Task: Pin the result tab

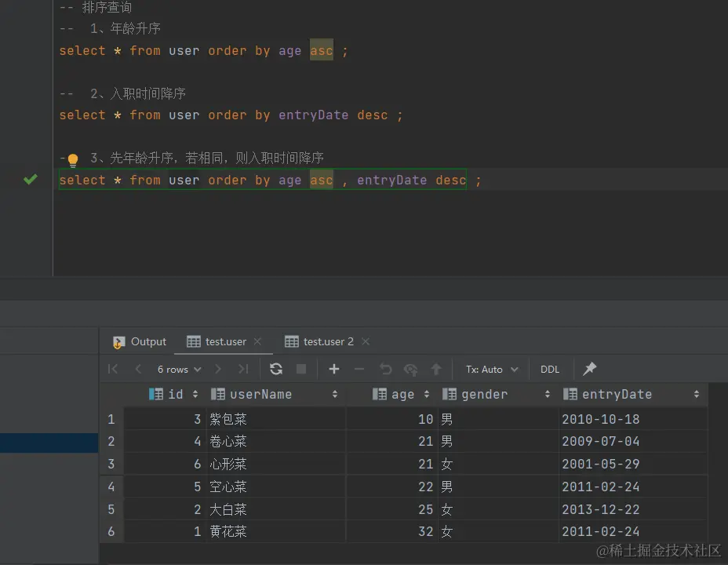Action: point(590,369)
